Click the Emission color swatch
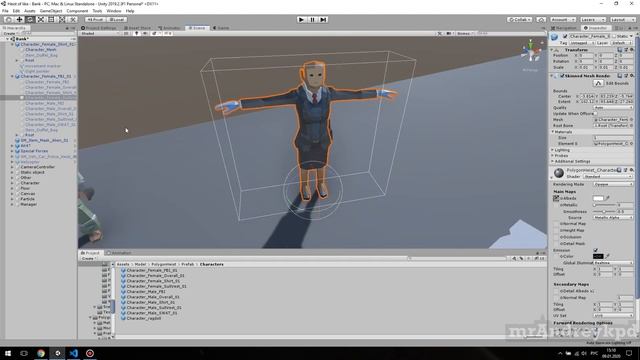Screen dimensions: 640x360 coord(598,256)
